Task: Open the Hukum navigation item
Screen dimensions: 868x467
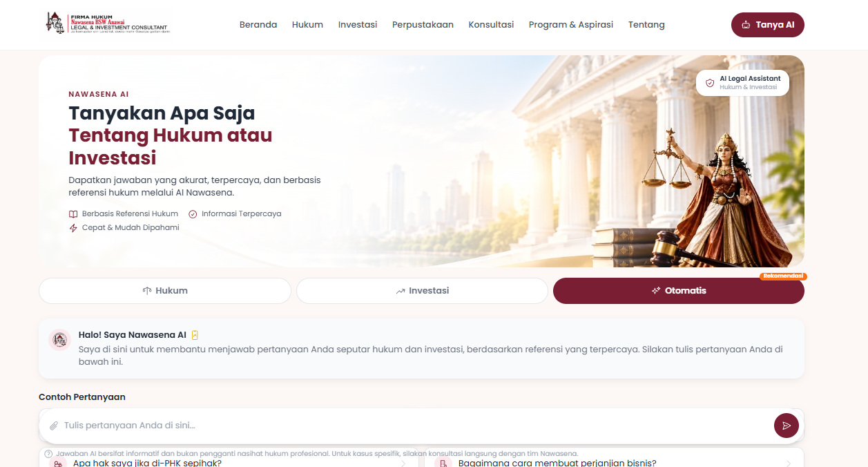Action: click(307, 25)
